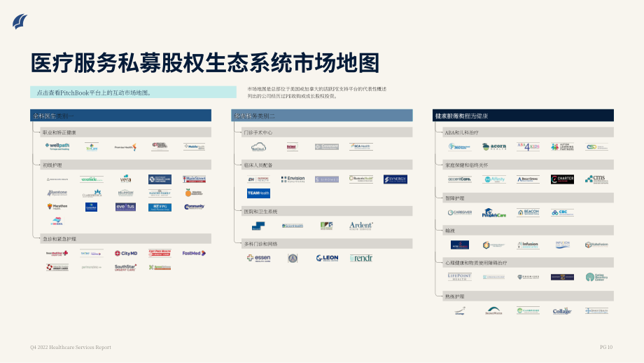Select the 类别二 middle column header
Viewport: 644px width, 363px height.
pyautogui.click(x=322, y=116)
